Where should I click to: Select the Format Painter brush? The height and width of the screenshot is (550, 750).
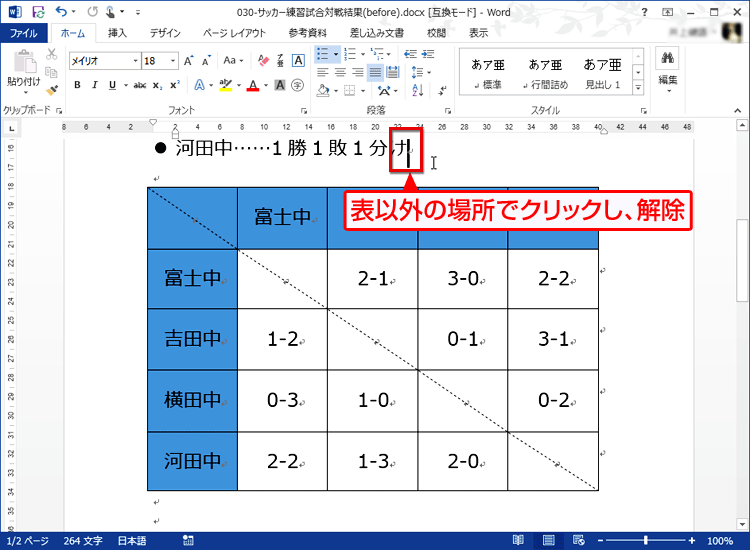[x=52, y=89]
